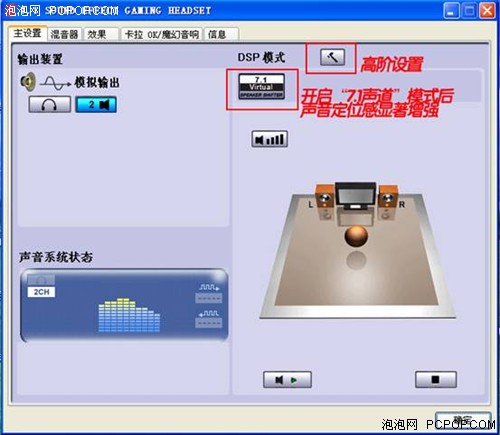This screenshot has width=500, height=435.
Task: Select headphone output mode button
Action: click(x=50, y=105)
